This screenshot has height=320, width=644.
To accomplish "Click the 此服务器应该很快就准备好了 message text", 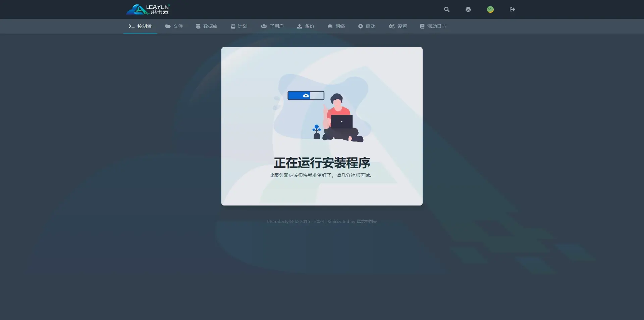I will (322, 175).
